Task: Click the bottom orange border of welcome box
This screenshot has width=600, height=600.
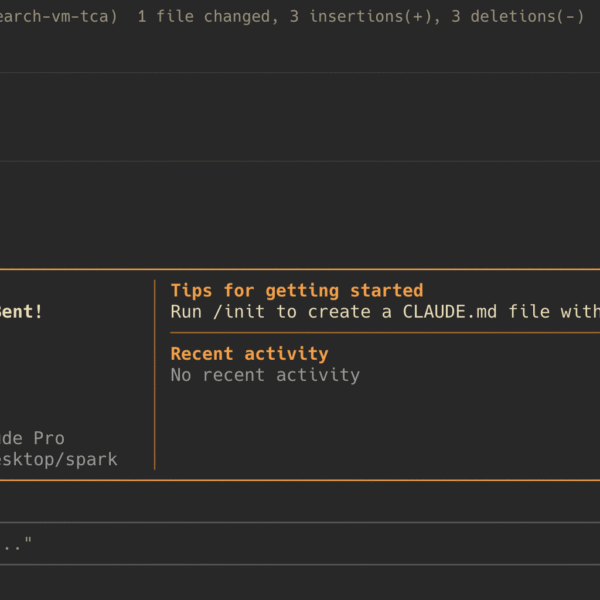Action: 300,480
